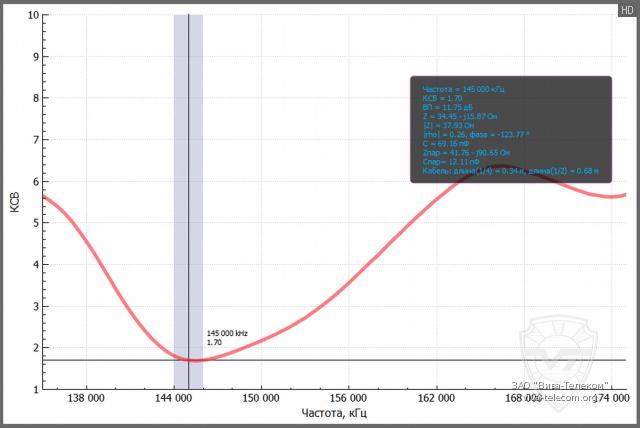The height and width of the screenshot is (428, 640).
Task: Click the '9' tick on the КСВ axis
Action: 36,57
